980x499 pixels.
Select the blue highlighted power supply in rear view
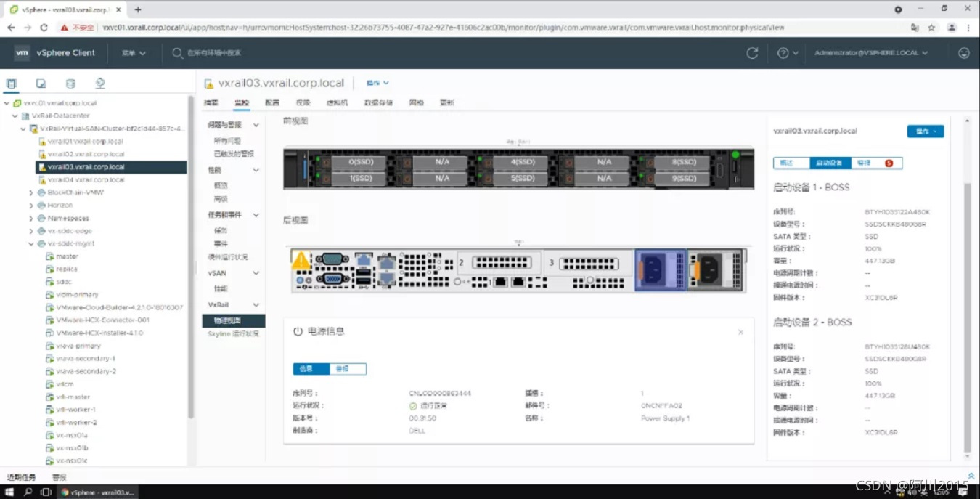coord(659,270)
